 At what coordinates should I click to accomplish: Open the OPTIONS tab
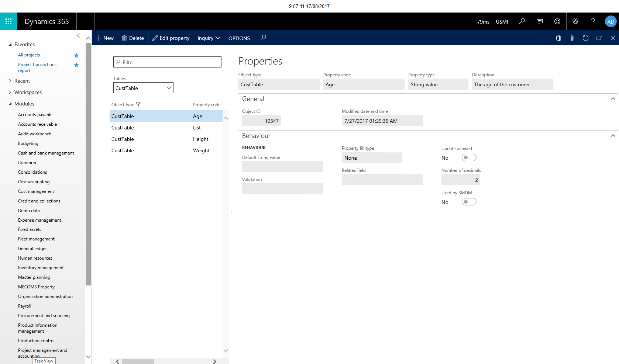239,38
